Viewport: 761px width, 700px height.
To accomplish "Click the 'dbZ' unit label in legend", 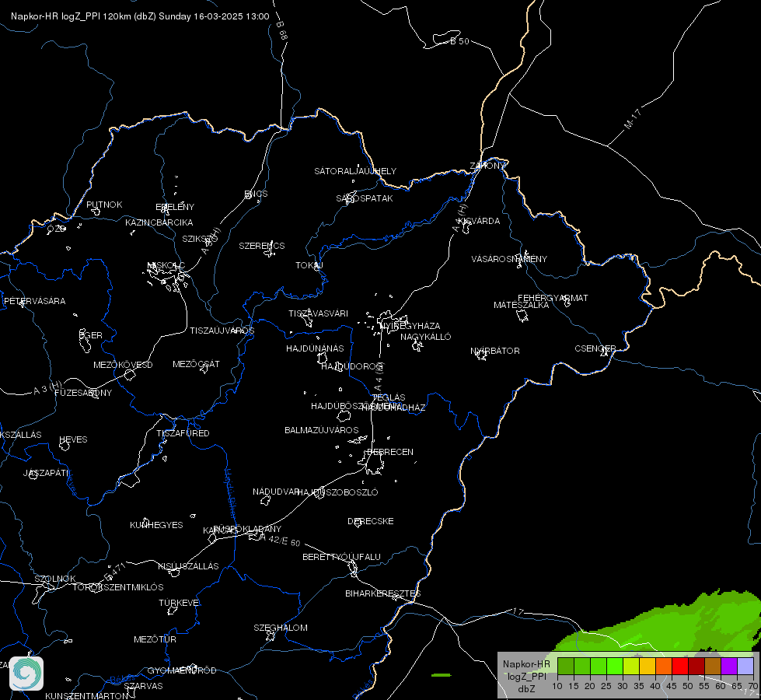I will coord(526,689).
